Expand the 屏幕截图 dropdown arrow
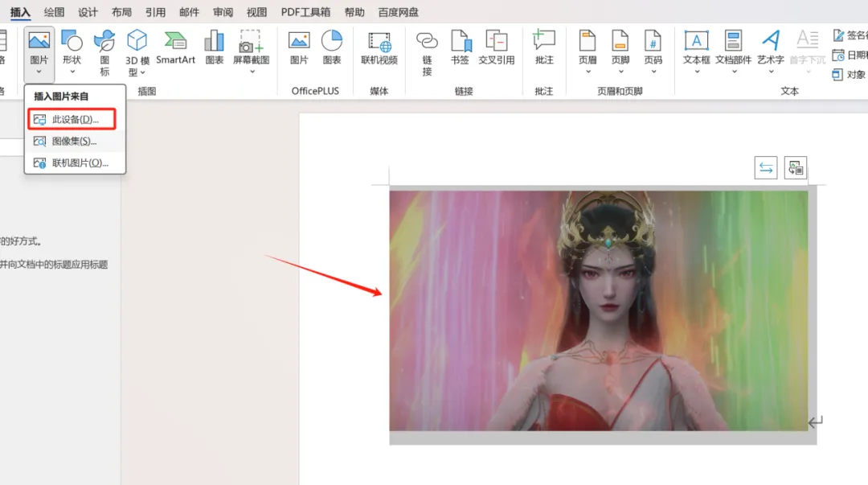Image resolution: width=868 pixels, height=485 pixels. pyautogui.click(x=252, y=72)
